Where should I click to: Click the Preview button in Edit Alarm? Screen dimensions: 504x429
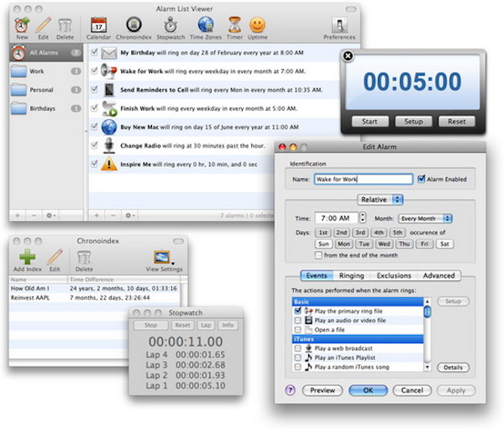[323, 390]
